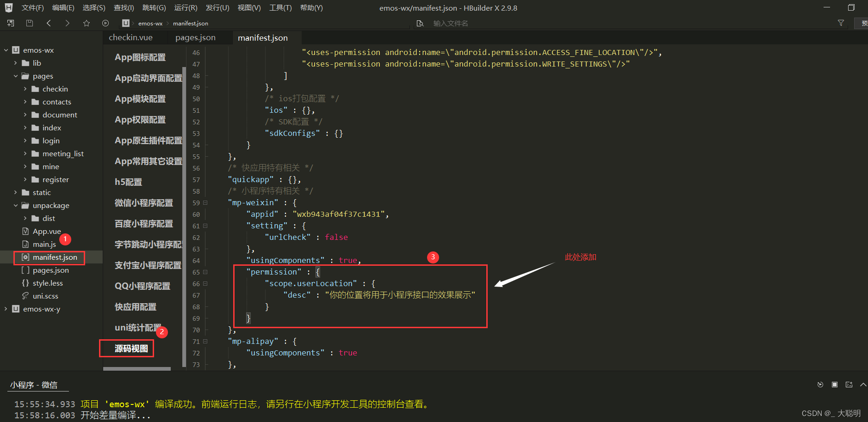Click the navigate back arrow icon
The height and width of the screenshot is (422, 868).
[x=49, y=23]
